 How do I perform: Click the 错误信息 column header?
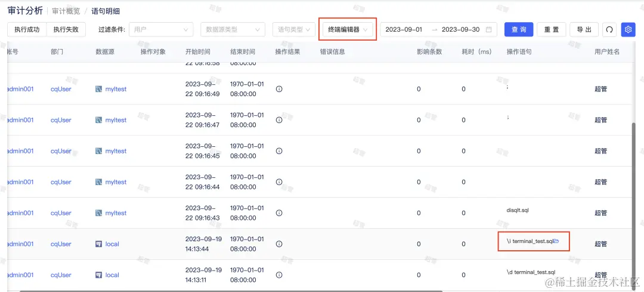[x=333, y=52]
